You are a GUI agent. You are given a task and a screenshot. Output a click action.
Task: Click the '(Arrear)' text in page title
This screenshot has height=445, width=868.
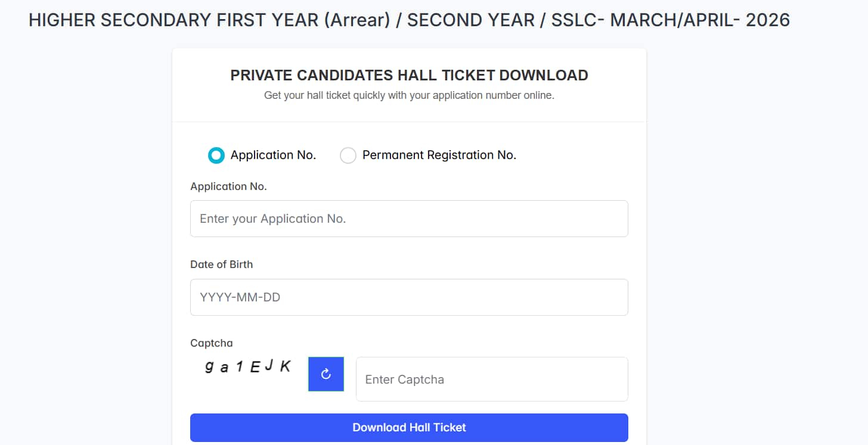[x=357, y=20]
